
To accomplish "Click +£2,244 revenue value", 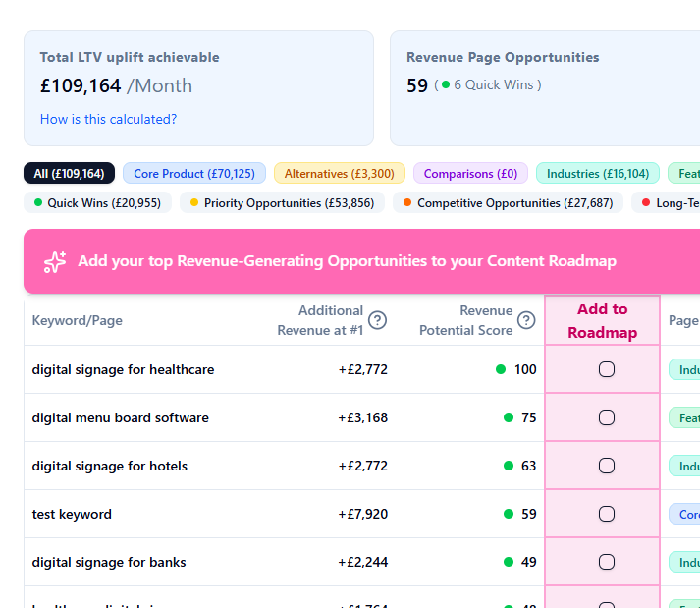I will pos(362,562).
